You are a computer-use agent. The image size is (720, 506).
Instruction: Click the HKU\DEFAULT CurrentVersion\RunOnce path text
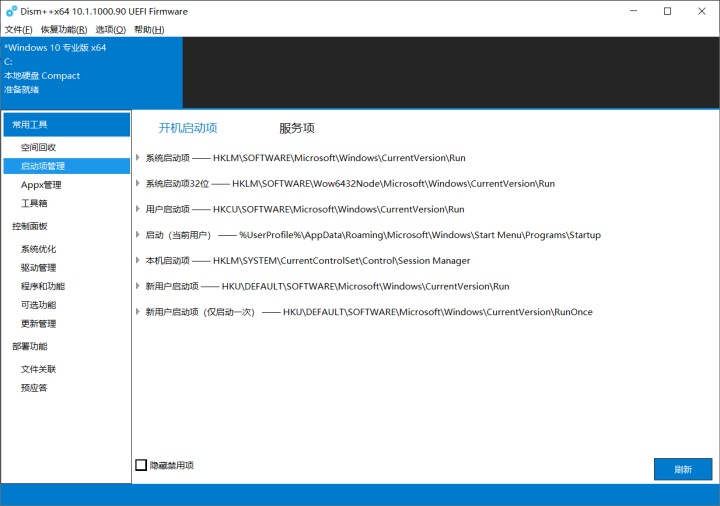point(438,312)
